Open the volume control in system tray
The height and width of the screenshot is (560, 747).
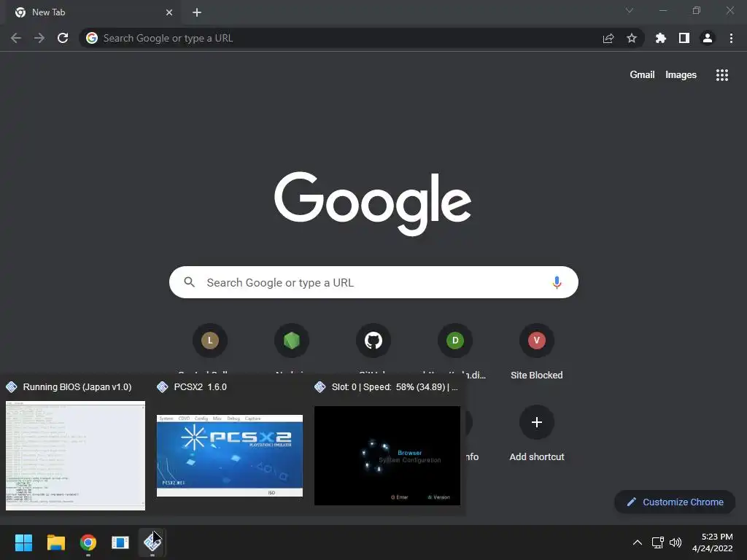[x=676, y=542]
